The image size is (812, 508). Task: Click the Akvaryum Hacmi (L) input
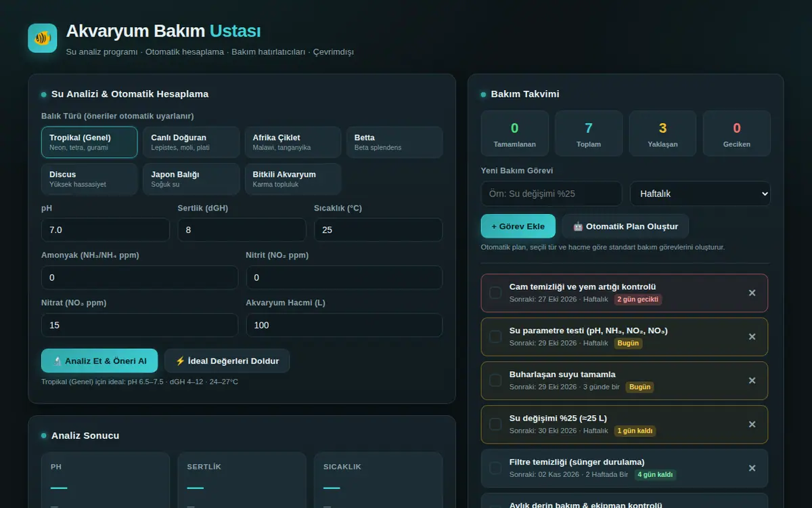344,325
